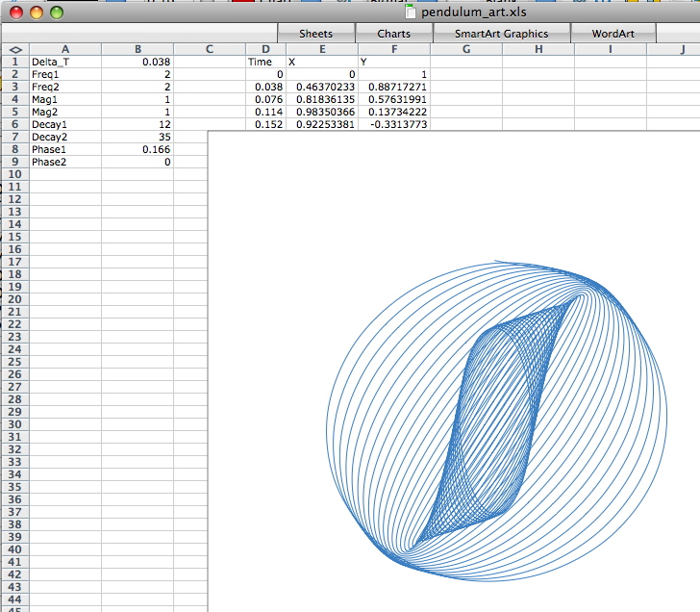Switch to SmartArt Graphics tab
This screenshot has width=700, height=612.
[501, 34]
